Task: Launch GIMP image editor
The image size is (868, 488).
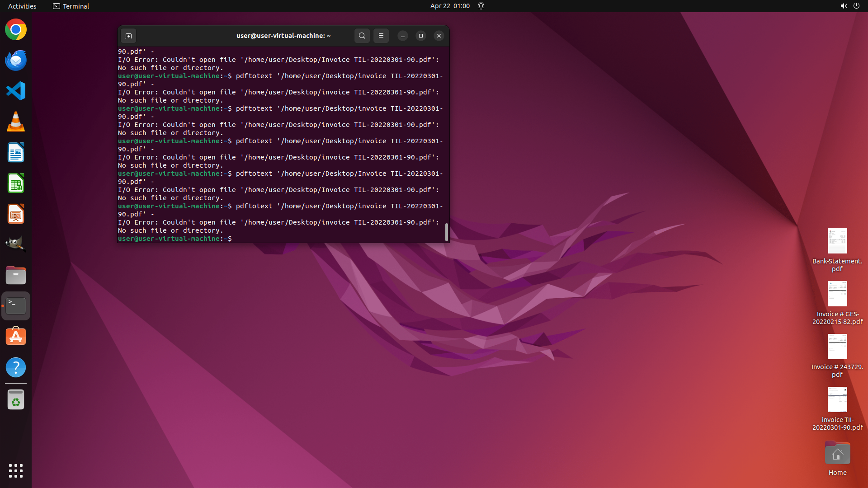Action: click(16, 244)
